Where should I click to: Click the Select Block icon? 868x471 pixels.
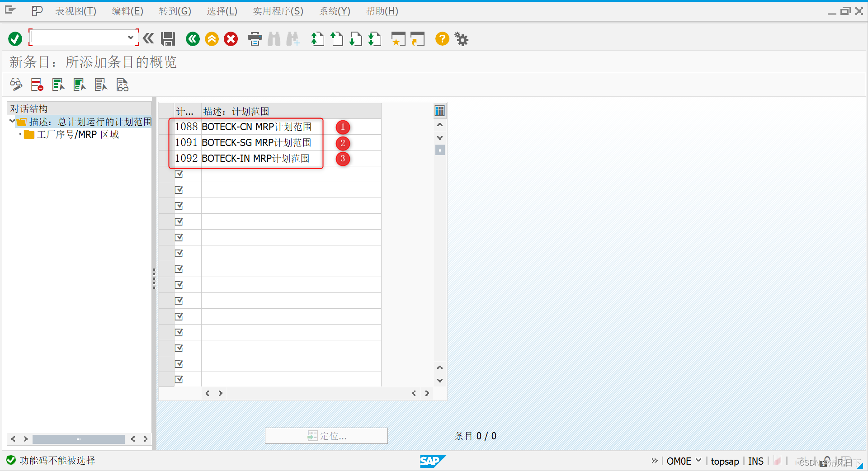coord(80,85)
